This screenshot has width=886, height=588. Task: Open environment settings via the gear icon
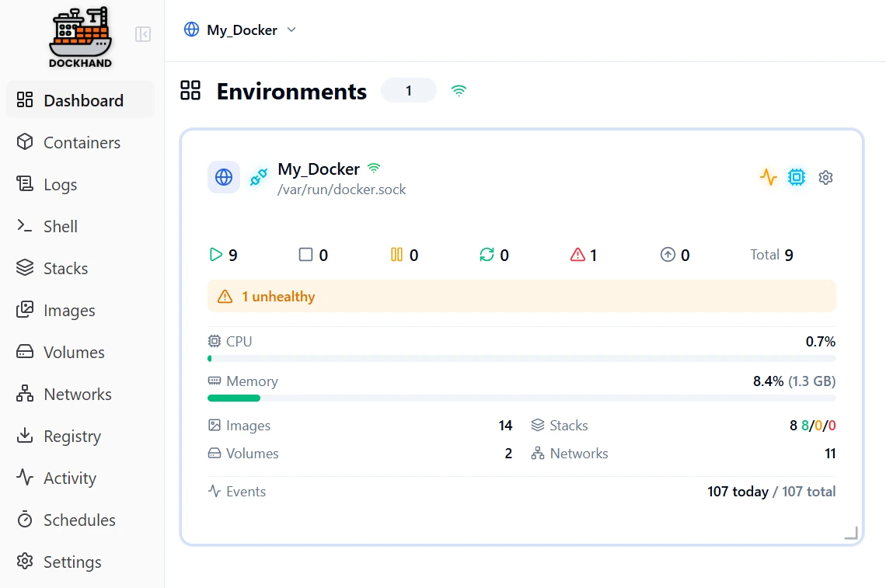(x=825, y=177)
